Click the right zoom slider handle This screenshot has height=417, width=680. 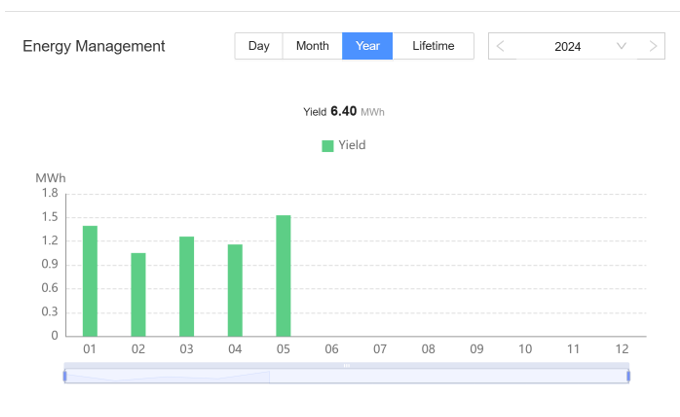(629, 376)
